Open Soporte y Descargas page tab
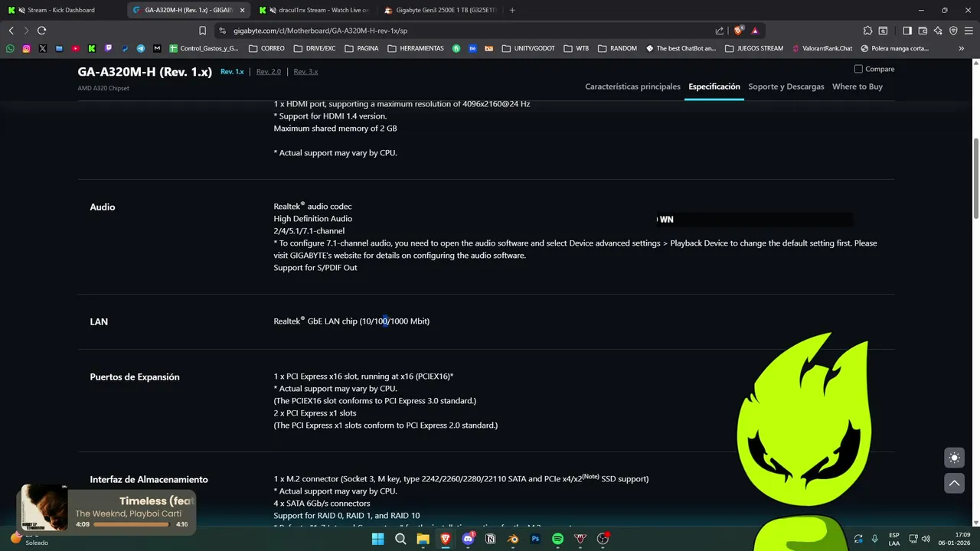The width and height of the screenshot is (980, 551). pos(786,86)
